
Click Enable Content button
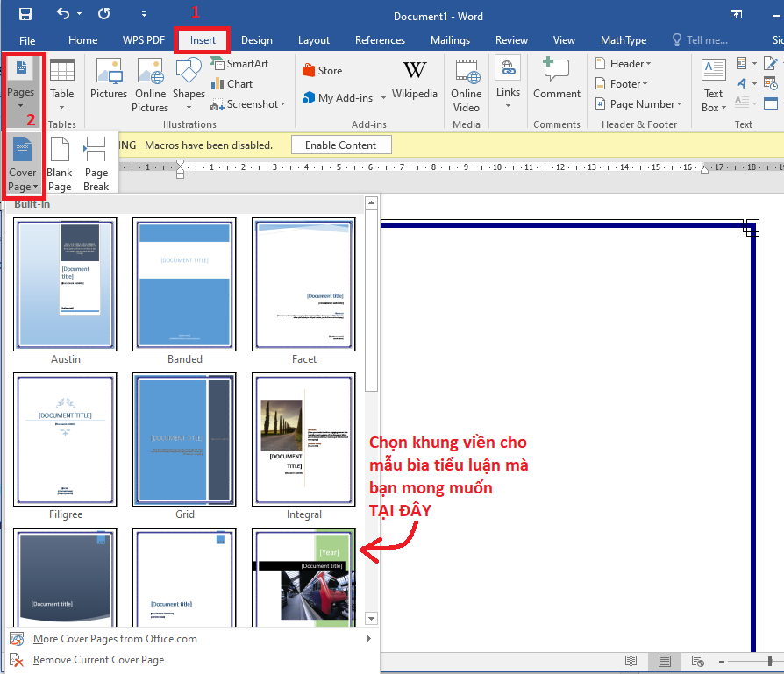click(340, 145)
